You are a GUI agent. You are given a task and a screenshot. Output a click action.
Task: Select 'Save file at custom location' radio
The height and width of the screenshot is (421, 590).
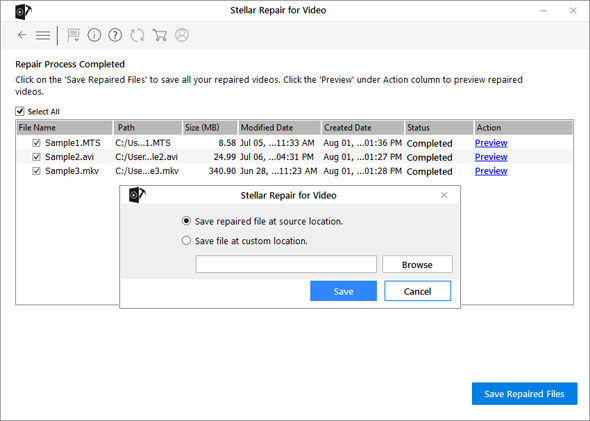(186, 240)
